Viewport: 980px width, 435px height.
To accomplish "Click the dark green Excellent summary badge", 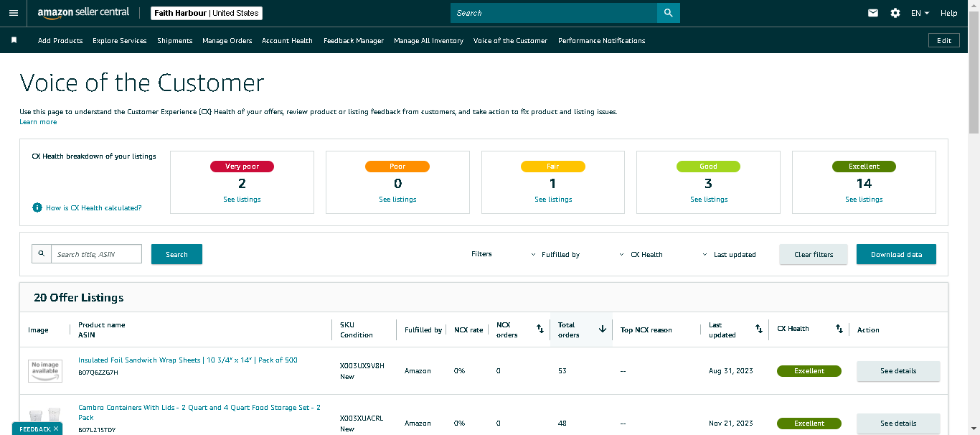I will [864, 167].
